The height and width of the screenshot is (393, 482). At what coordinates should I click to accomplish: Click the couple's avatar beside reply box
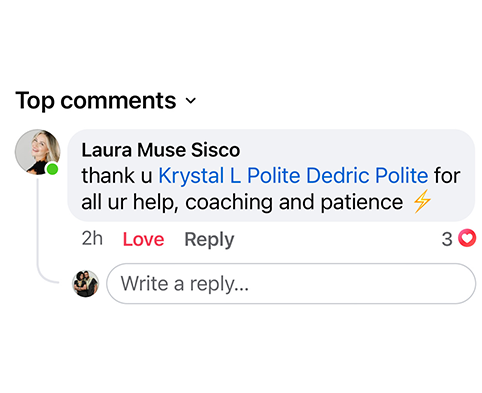click(x=86, y=284)
